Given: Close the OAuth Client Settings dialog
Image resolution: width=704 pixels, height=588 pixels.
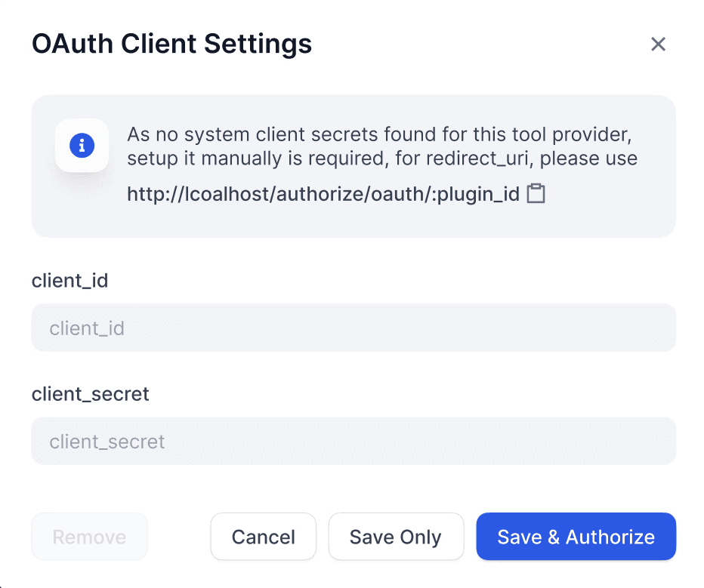Looking at the screenshot, I should (658, 45).
